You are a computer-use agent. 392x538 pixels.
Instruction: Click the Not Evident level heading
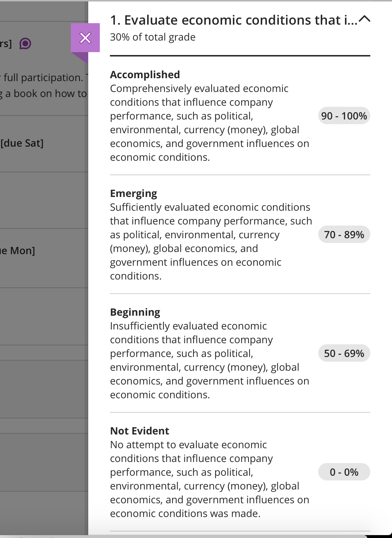click(x=140, y=431)
